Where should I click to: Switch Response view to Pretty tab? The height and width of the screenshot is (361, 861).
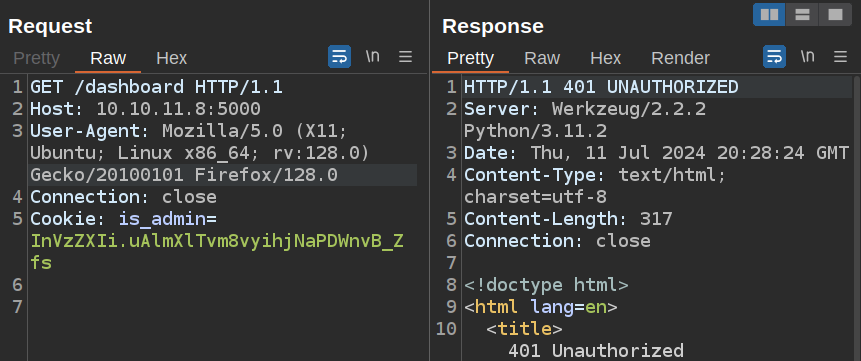(471, 58)
